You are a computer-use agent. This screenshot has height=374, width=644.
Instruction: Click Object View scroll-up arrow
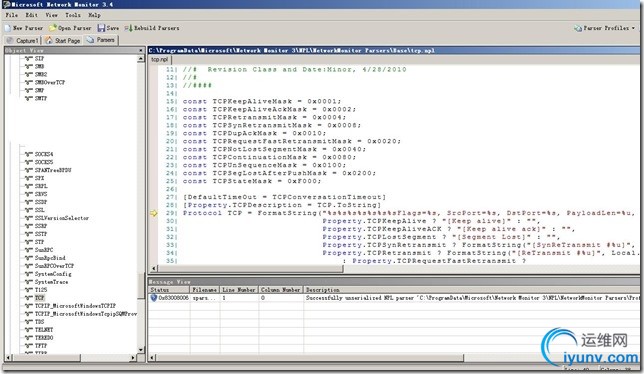[141, 59]
